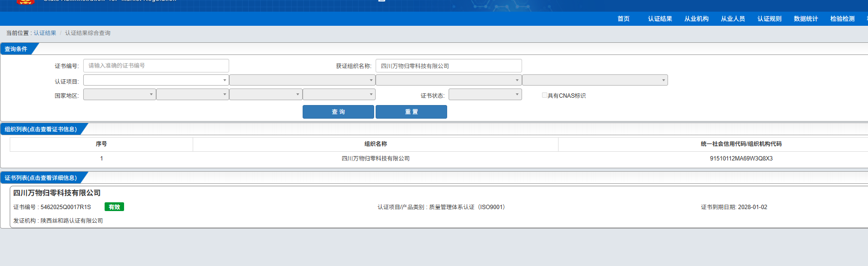868x266 pixels.
Task: Select the 查询条件 section header
Action: tap(16, 49)
